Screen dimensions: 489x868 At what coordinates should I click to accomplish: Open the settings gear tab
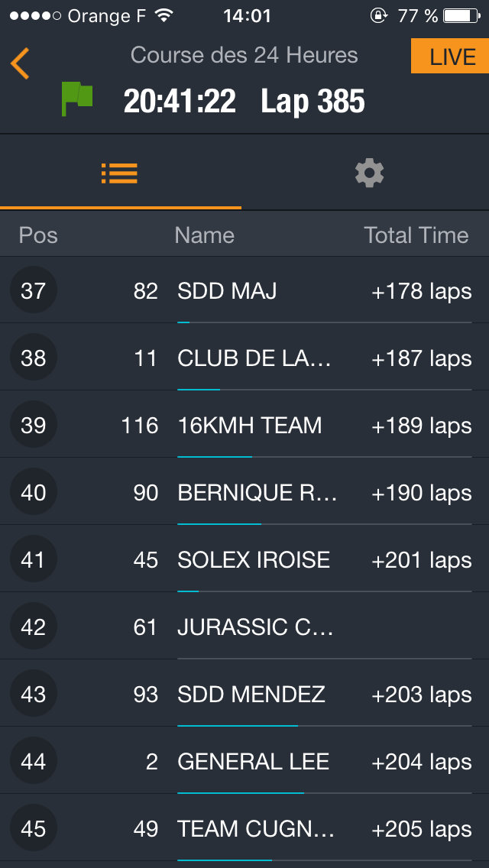(x=369, y=173)
